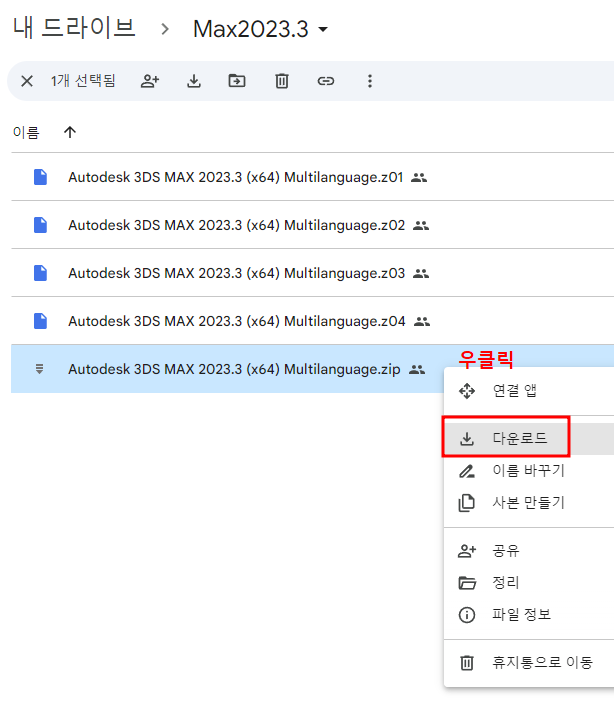Screen dimensions: 614x705
Task: Click the 1개 선택됨 selection count text
Action: (83, 81)
